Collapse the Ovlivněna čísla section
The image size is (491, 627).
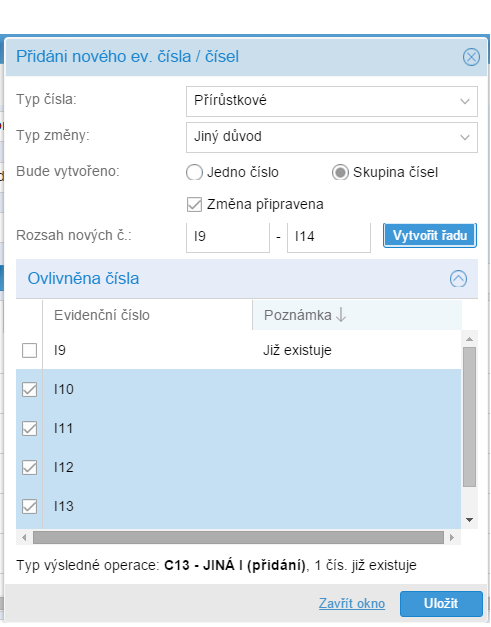[458, 278]
